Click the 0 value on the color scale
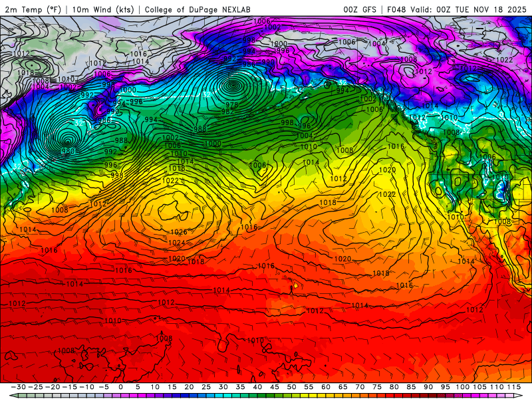Viewport: 532px width, 399px height. [x=121, y=387]
